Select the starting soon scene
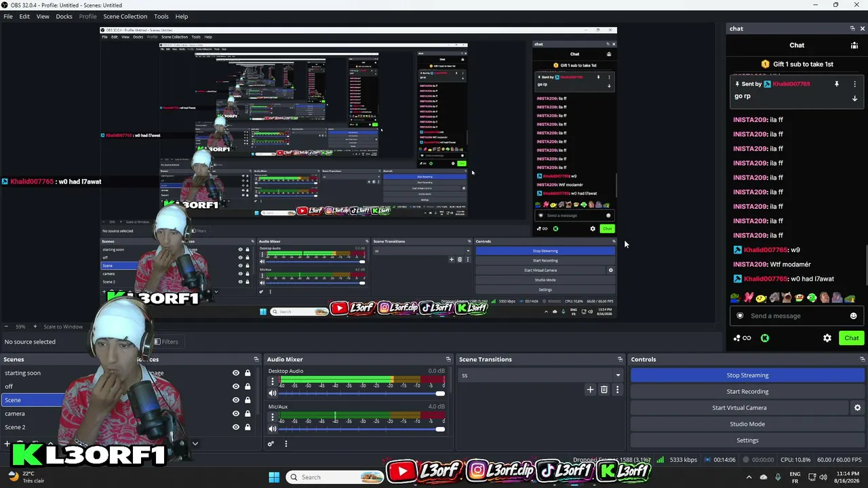The image size is (868, 488). pos(23,373)
